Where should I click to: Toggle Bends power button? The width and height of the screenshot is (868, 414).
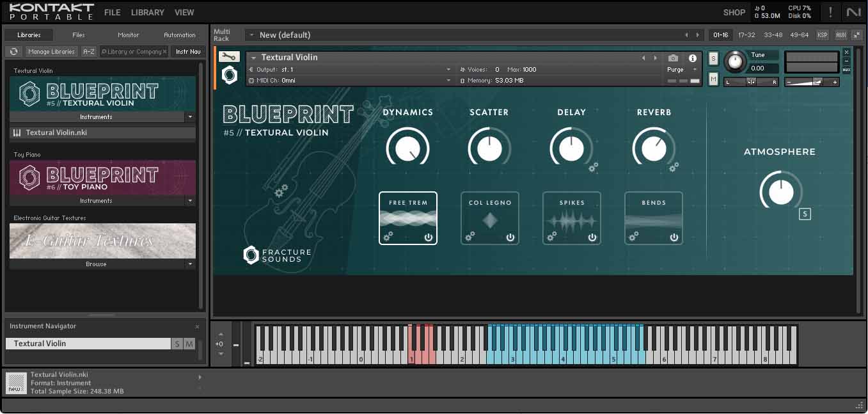[674, 237]
